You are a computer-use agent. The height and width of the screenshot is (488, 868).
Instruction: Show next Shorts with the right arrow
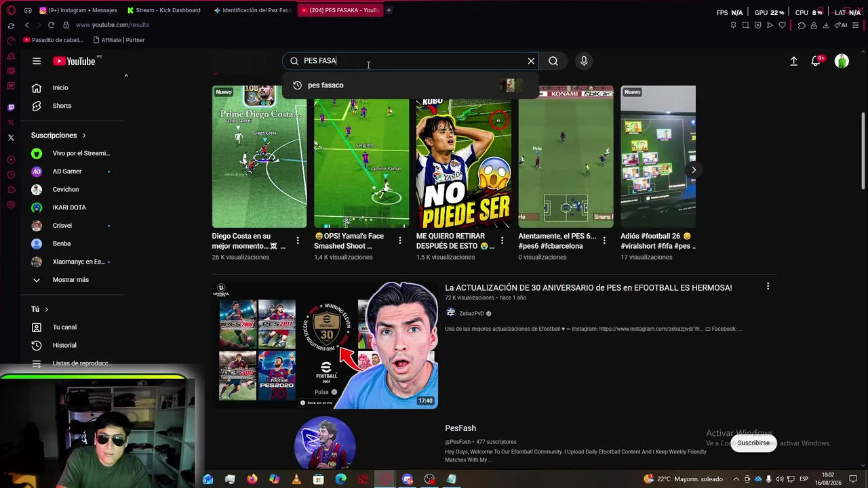tap(693, 170)
